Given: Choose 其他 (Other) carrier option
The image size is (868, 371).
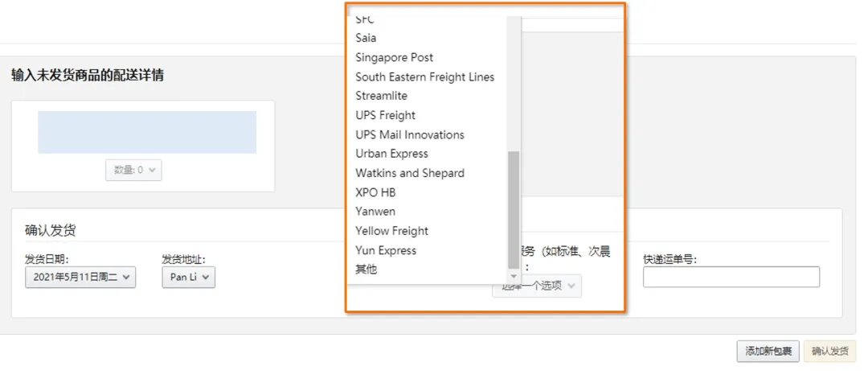Looking at the screenshot, I should click(x=366, y=270).
